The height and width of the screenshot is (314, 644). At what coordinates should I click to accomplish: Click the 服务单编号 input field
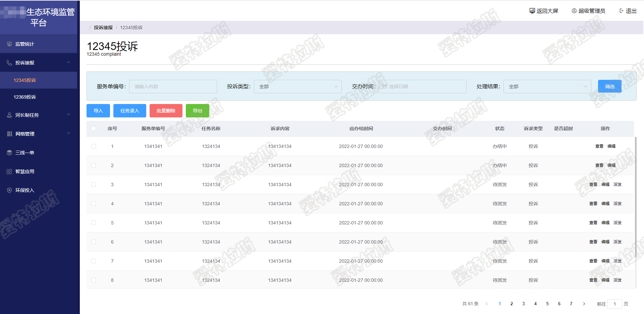click(173, 87)
